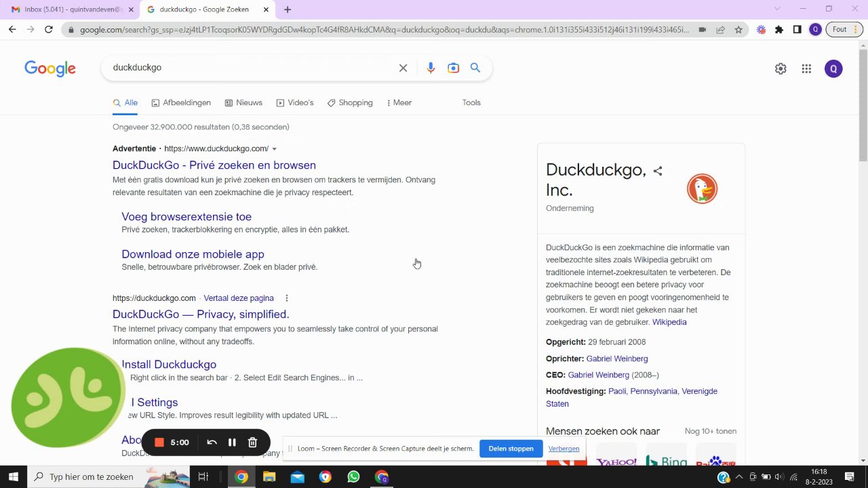868x488 pixels.
Task: Pause the Loom recording
Action: coord(232,443)
